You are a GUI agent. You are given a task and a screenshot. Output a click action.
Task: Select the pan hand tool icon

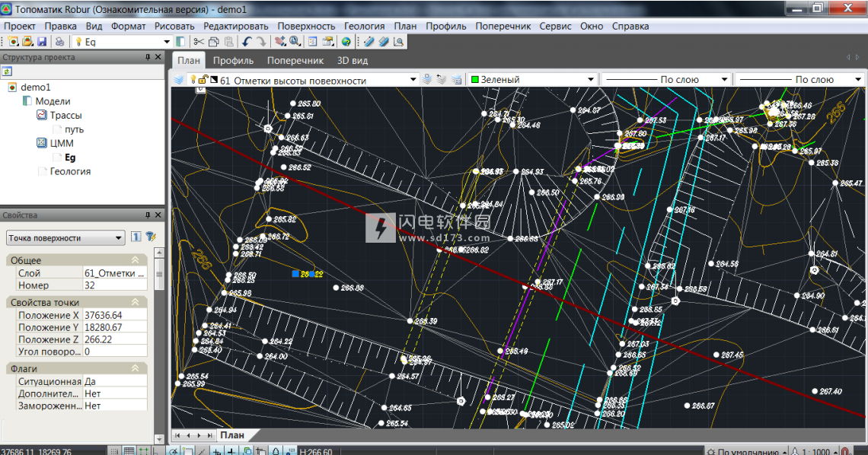coord(280,41)
